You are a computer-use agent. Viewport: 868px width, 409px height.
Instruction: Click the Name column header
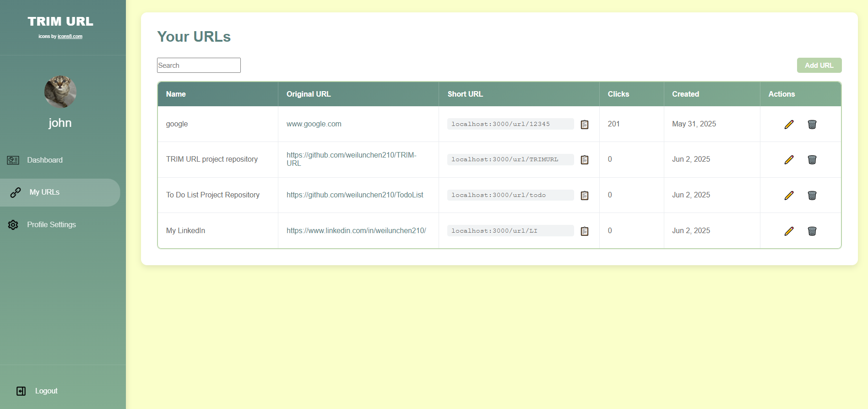click(x=176, y=94)
